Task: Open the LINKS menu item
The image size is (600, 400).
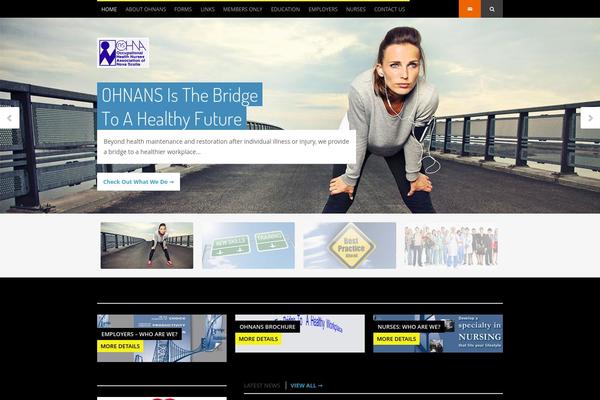Action: click(x=207, y=9)
